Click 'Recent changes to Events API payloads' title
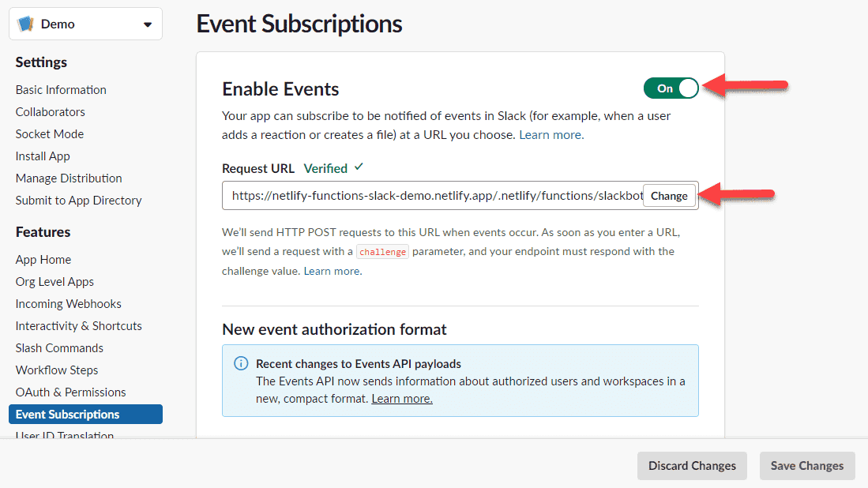Image resolution: width=868 pixels, height=488 pixels. [x=359, y=363]
